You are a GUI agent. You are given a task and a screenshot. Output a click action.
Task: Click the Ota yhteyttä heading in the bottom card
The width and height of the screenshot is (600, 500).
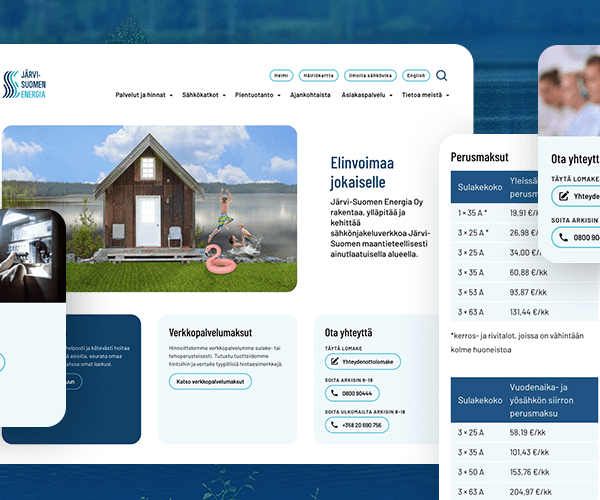(x=348, y=332)
